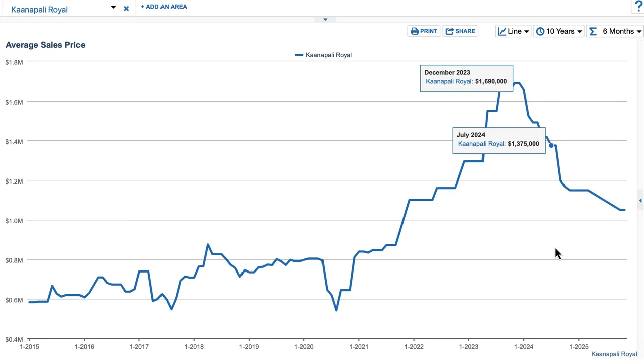Image resolution: width=644 pixels, height=362 pixels.
Task: Click the clock icon in the 10 Years control
Action: 540,31
